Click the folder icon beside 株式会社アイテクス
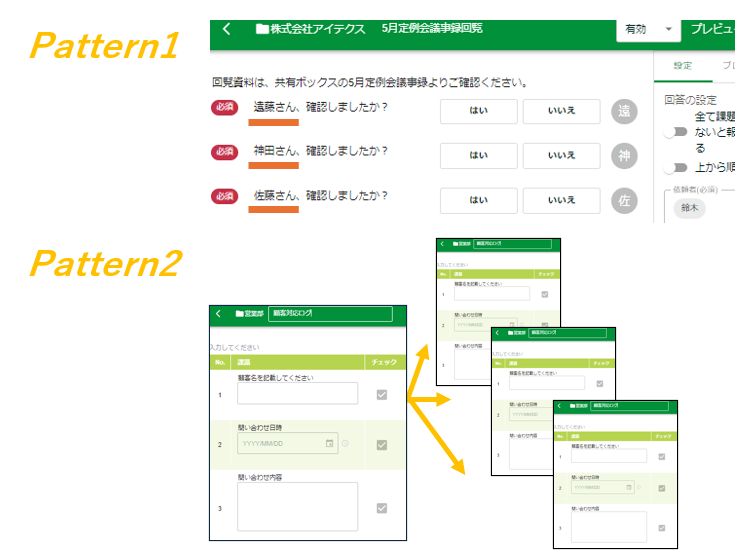740x560 pixels. (x=262, y=29)
